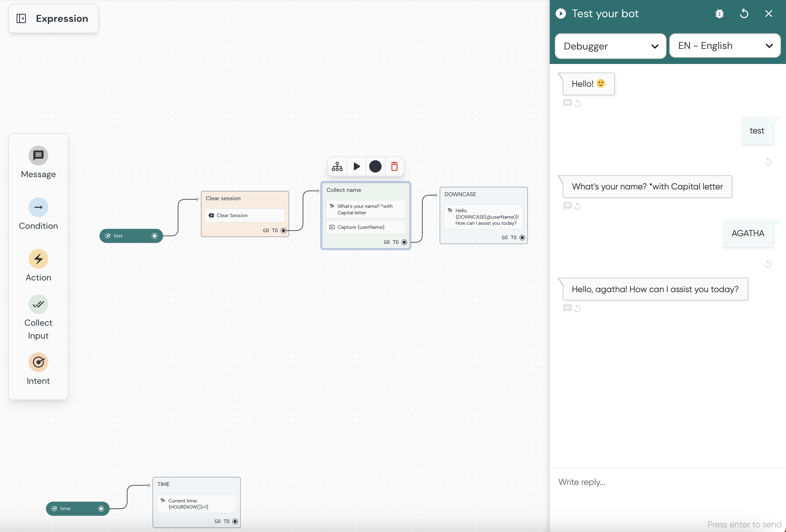This screenshot has width=786, height=532.
Task: Click the output port of test intent
Action: point(154,236)
